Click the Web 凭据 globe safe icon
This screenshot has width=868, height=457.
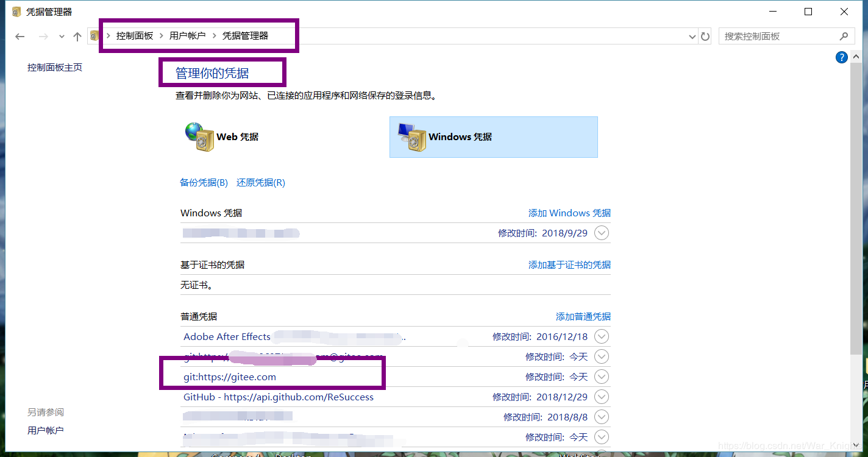[198, 137]
